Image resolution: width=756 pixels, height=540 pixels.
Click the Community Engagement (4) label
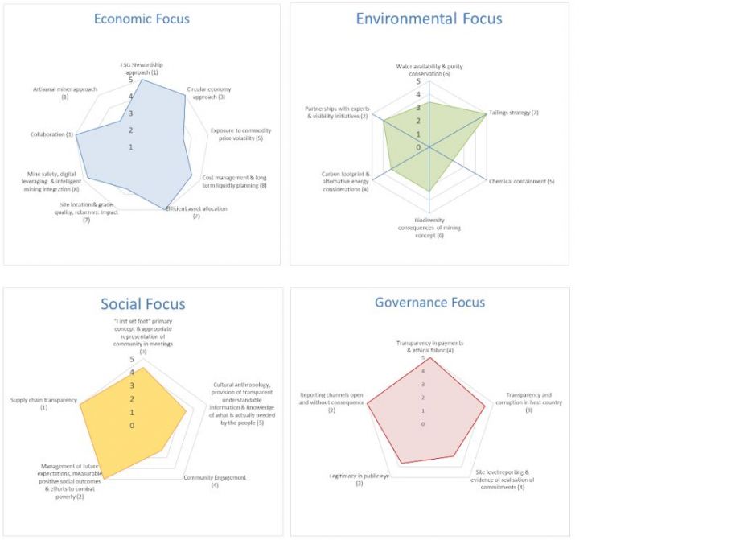tap(215, 481)
